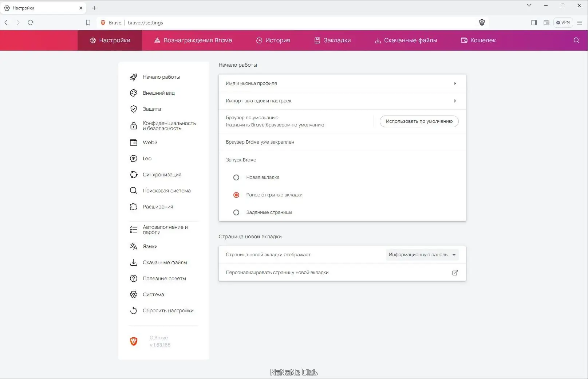Click the О Brave version link
This screenshot has height=379, width=588.
click(160, 341)
